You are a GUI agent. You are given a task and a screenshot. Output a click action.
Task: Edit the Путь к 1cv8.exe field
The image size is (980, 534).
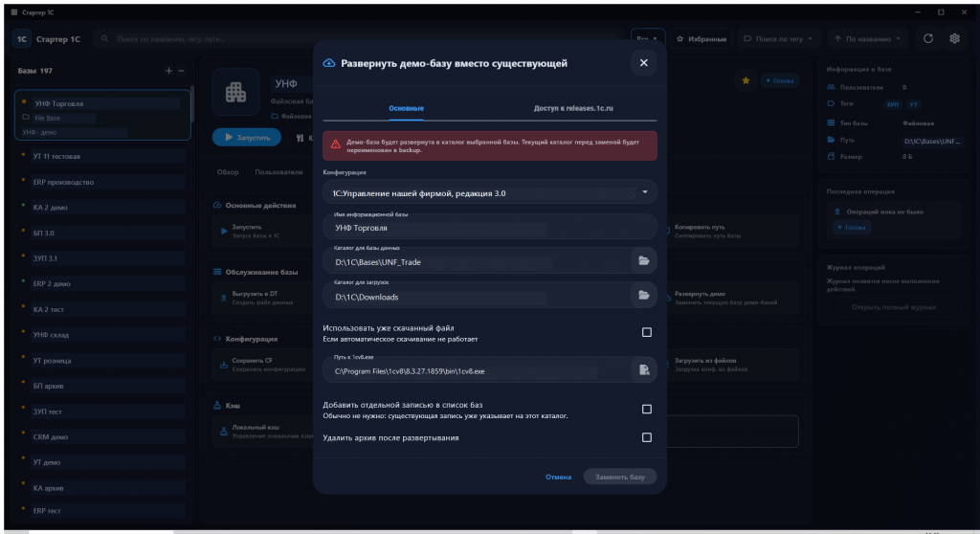(477, 370)
